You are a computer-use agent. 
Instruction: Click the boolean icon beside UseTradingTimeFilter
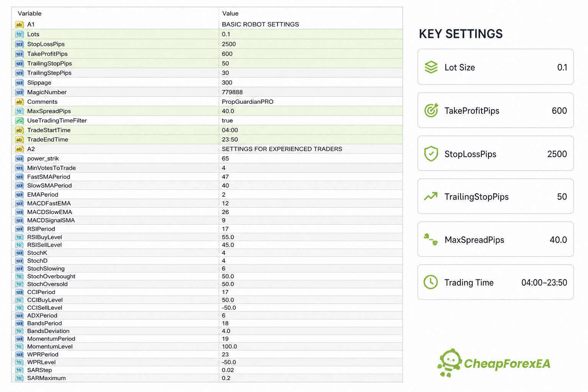[19, 121]
